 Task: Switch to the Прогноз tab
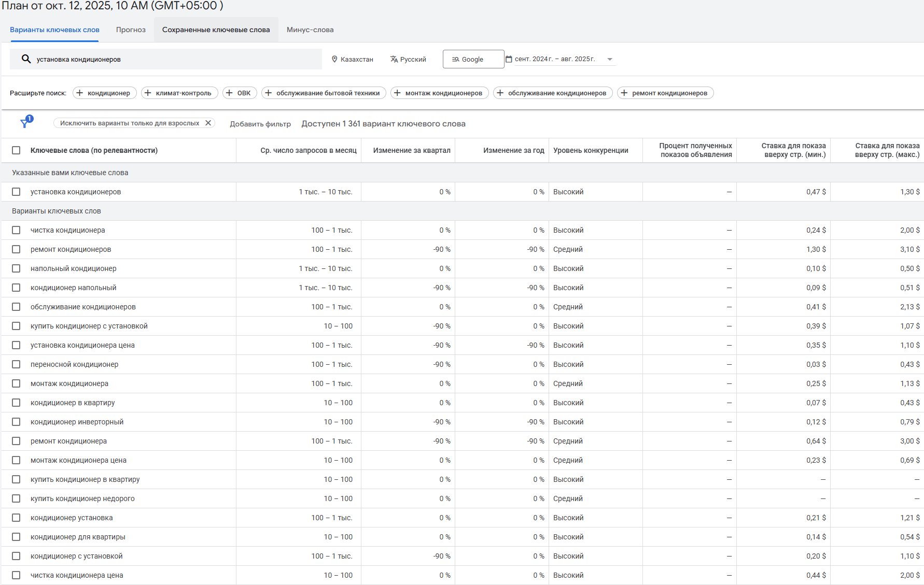pos(131,30)
